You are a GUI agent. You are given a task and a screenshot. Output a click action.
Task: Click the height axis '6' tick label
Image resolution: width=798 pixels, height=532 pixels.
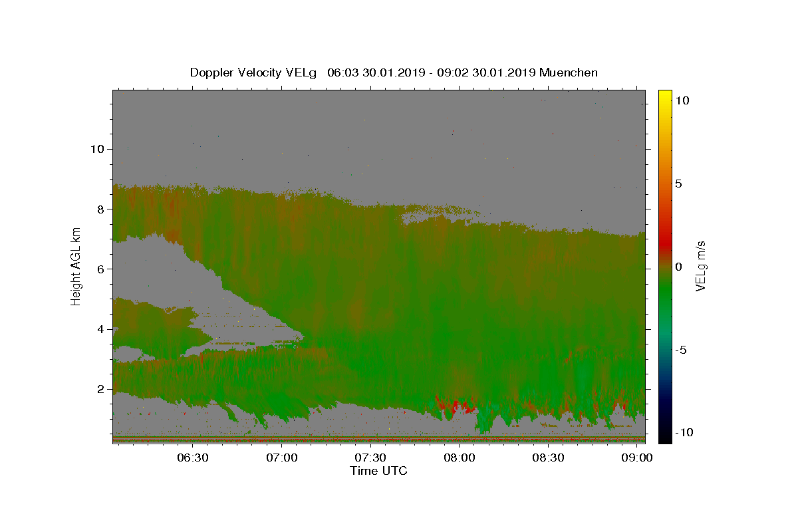tap(100, 269)
